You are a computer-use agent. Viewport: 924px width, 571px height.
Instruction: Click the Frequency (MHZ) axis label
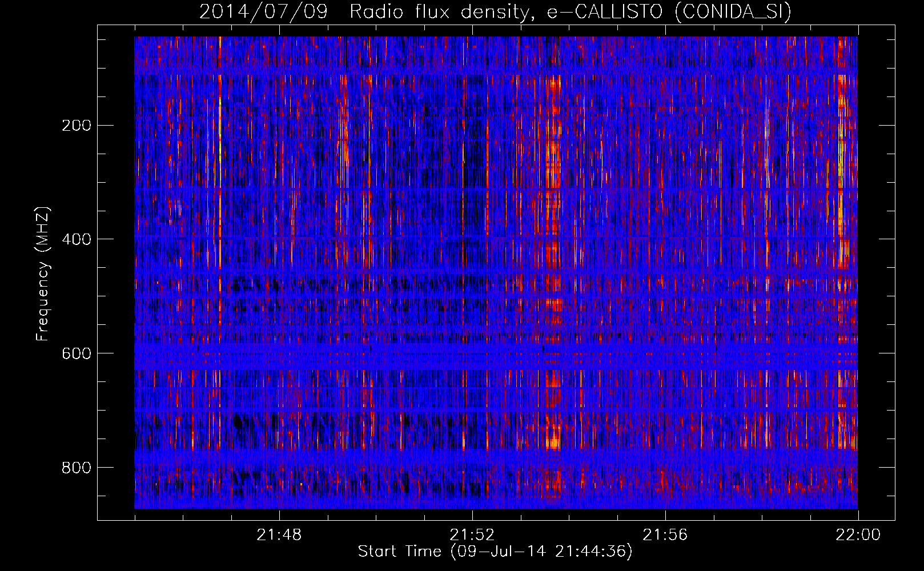click(x=43, y=274)
